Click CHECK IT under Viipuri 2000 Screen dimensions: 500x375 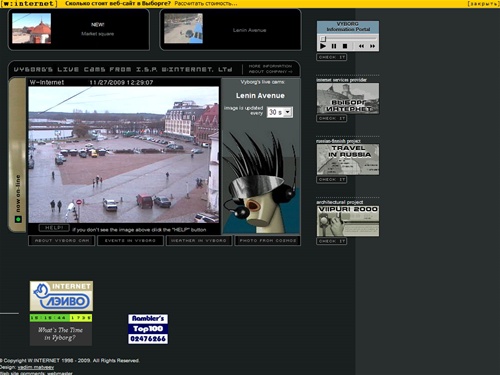(x=332, y=241)
